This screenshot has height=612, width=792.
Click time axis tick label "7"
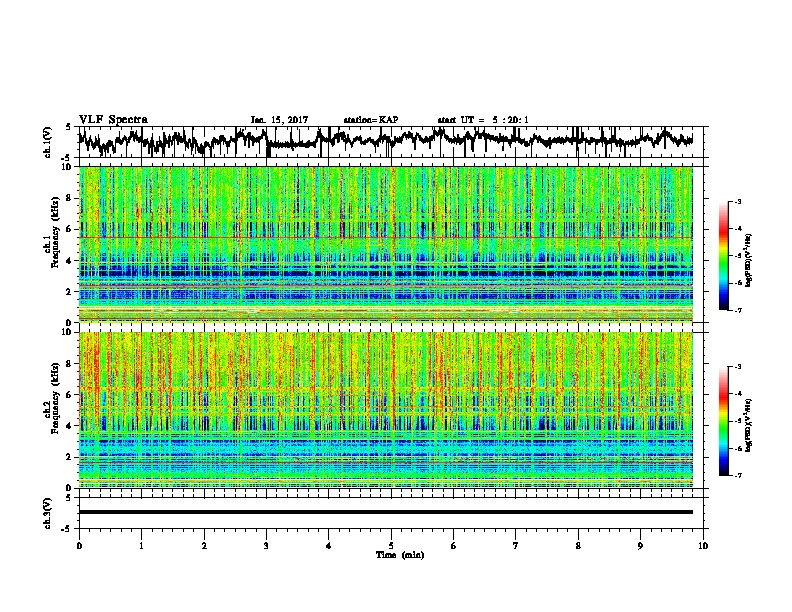click(516, 546)
